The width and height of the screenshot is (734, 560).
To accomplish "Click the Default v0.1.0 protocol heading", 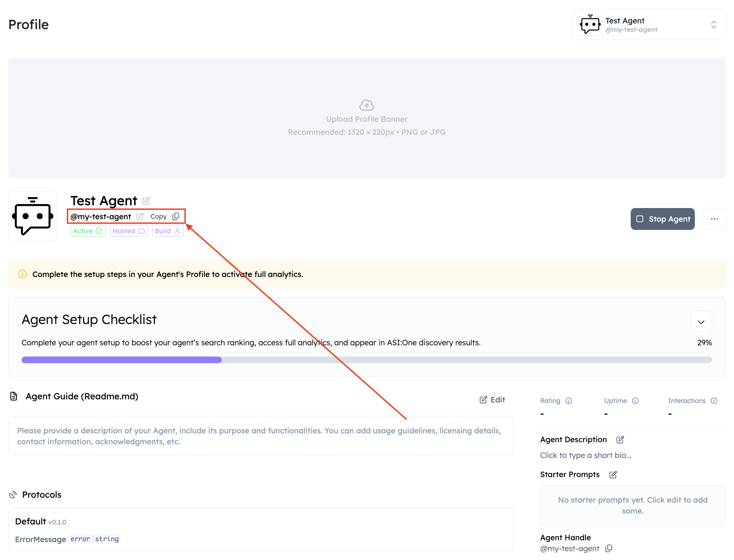I will click(41, 522).
